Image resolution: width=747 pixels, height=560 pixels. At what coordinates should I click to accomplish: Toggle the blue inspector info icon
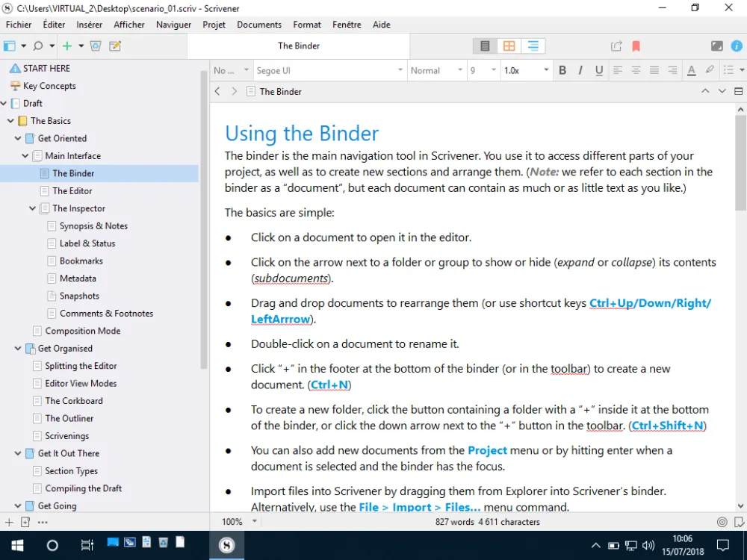(737, 46)
